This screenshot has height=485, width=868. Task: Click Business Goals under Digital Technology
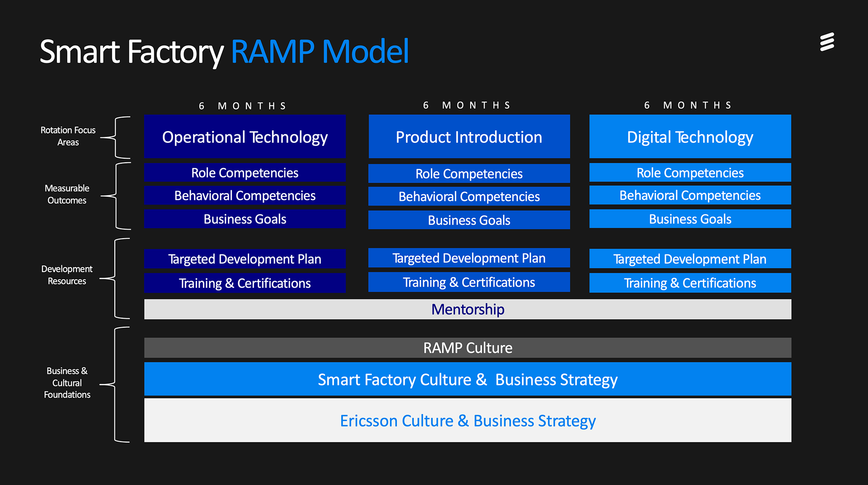click(690, 219)
